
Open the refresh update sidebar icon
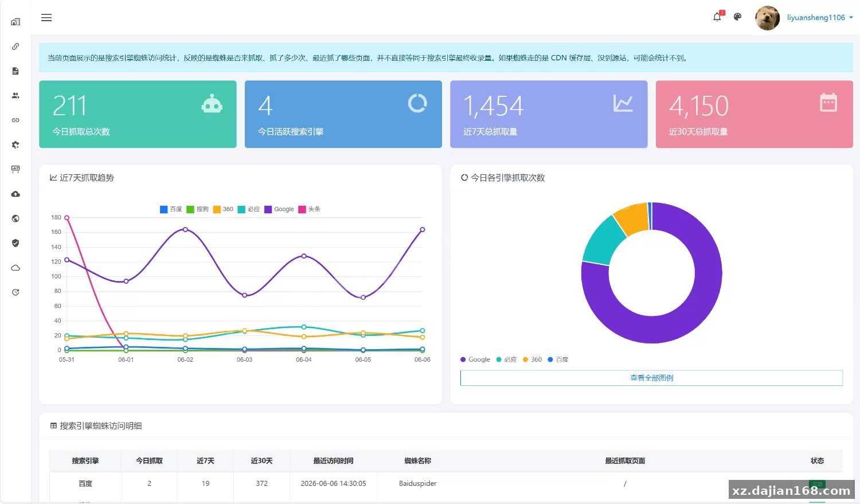click(15, 292)
